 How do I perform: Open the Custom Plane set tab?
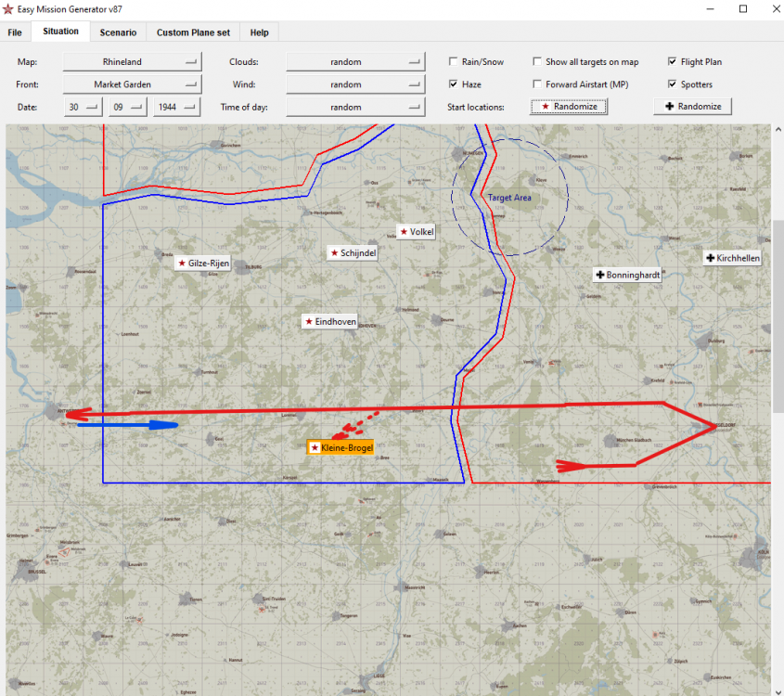[193, 32]
